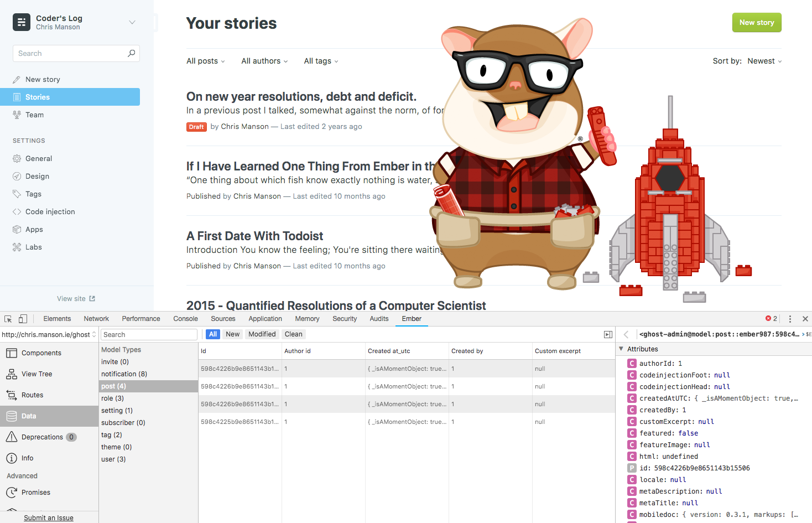Select the notification (8) model type

[148, 374]
